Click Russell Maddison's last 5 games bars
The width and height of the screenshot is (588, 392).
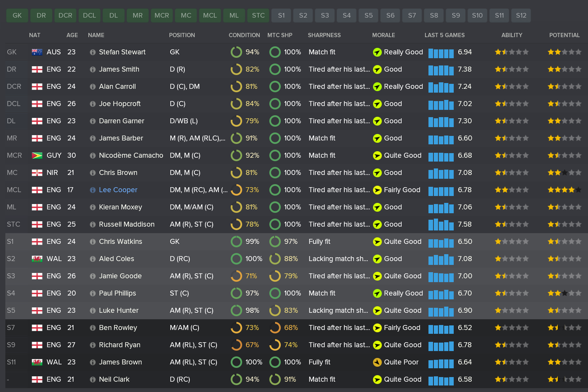coord(441,224)
